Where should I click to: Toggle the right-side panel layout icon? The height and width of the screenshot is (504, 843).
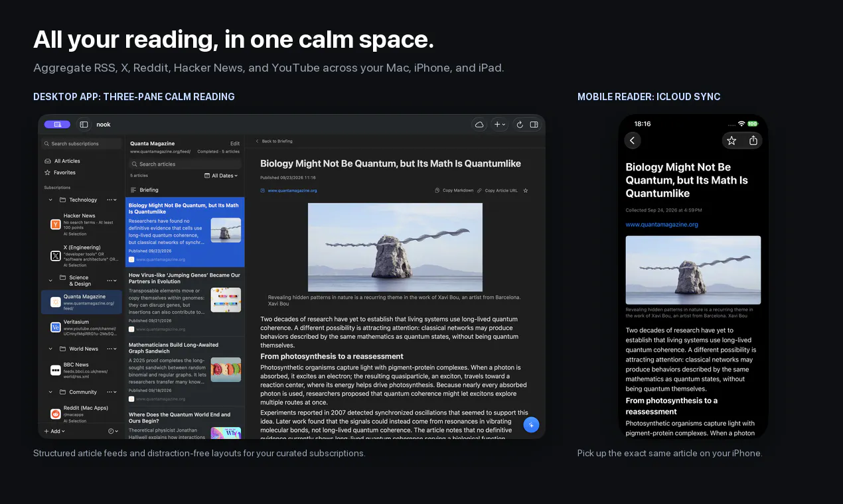[534, 125]
